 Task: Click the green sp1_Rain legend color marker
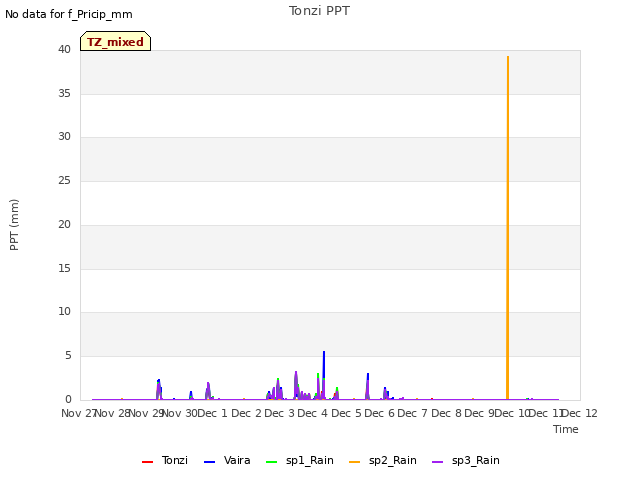tap(271, 462)
